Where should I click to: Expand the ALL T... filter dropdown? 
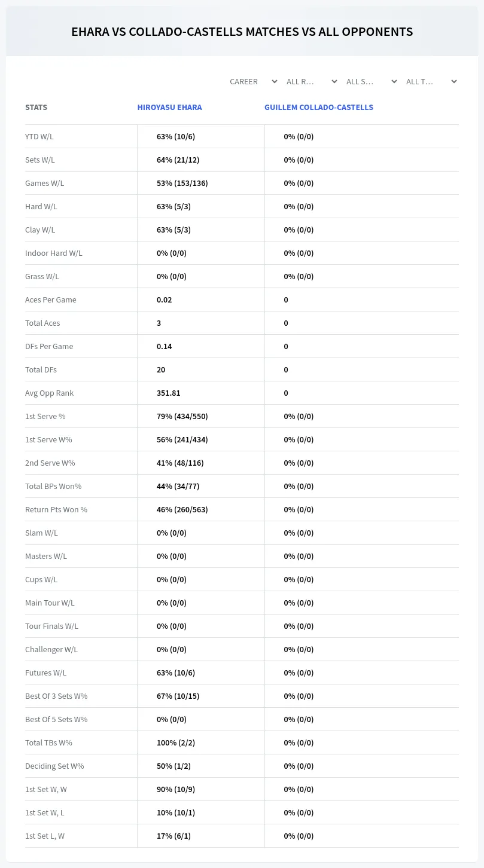pos(431,81)
